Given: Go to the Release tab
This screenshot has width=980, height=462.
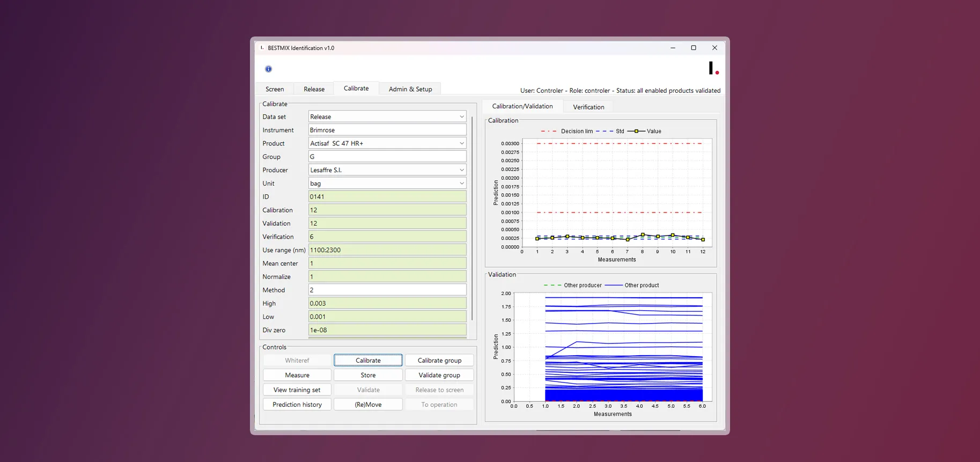Looking at the screenshot, I should point(314,89).
